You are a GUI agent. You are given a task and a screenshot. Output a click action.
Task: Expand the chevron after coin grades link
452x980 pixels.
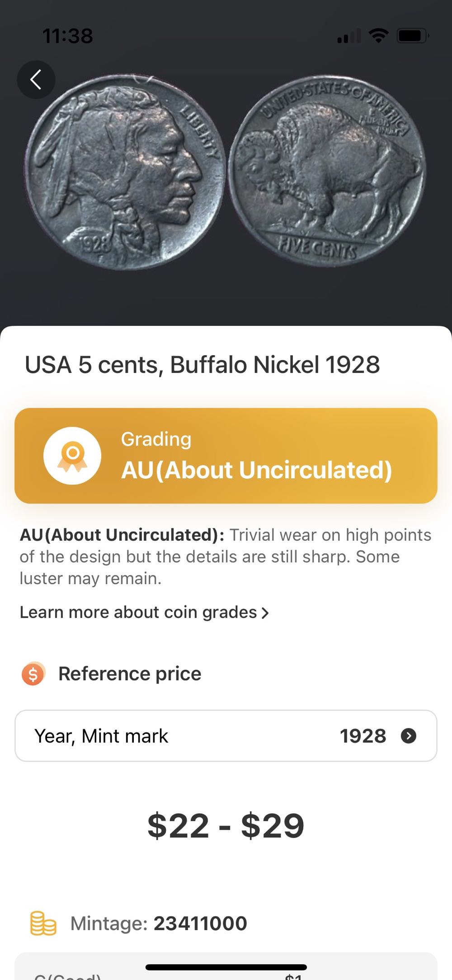266,613
